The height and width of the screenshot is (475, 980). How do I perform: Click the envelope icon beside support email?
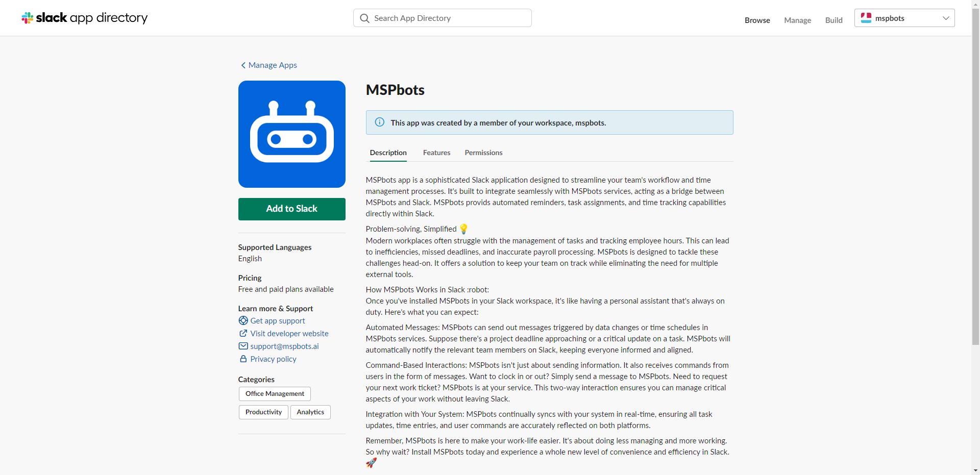point(243,346)
